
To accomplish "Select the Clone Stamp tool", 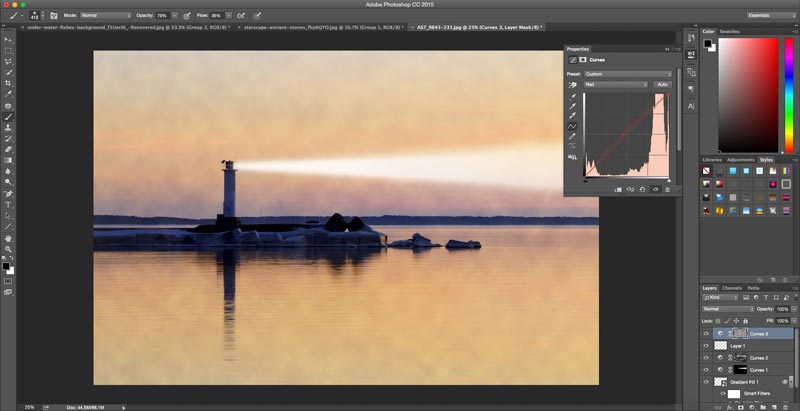I will pos(9,128).
